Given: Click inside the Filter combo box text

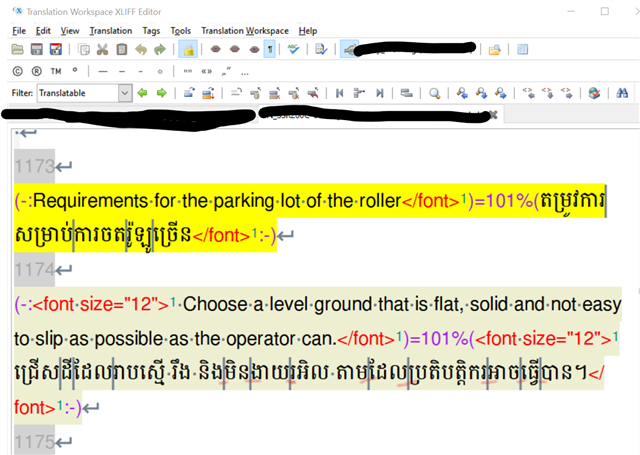Looking at the screenshot, I should pos(78,93).
